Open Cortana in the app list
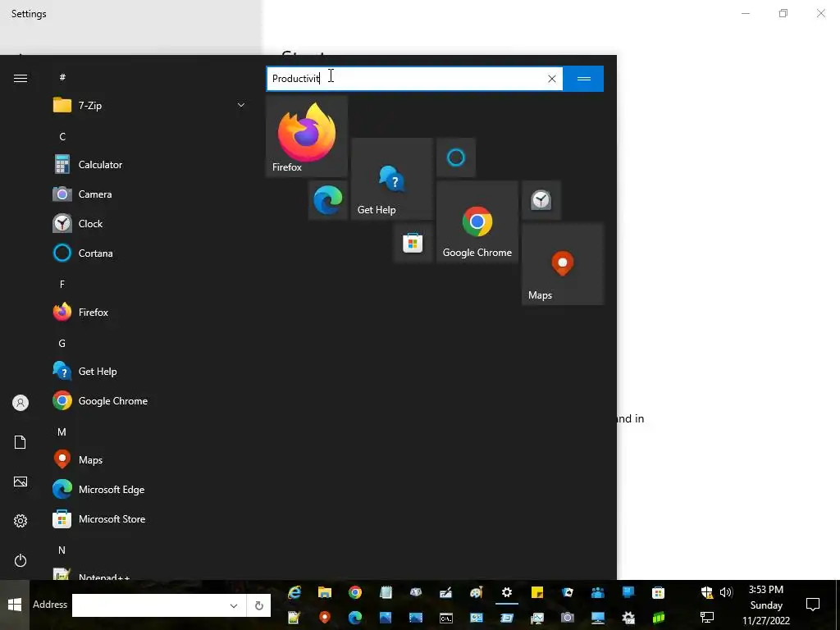The image size is (840, 630). click(150, 253)
